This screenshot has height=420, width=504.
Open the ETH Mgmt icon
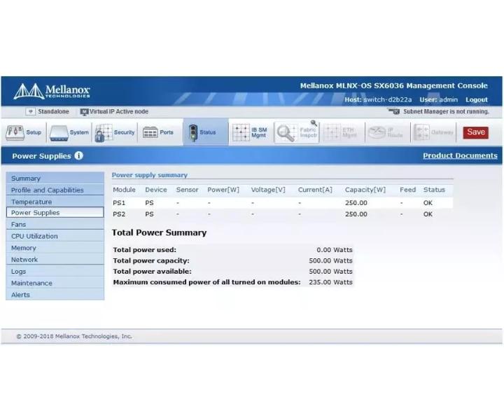tap(332, 132)
